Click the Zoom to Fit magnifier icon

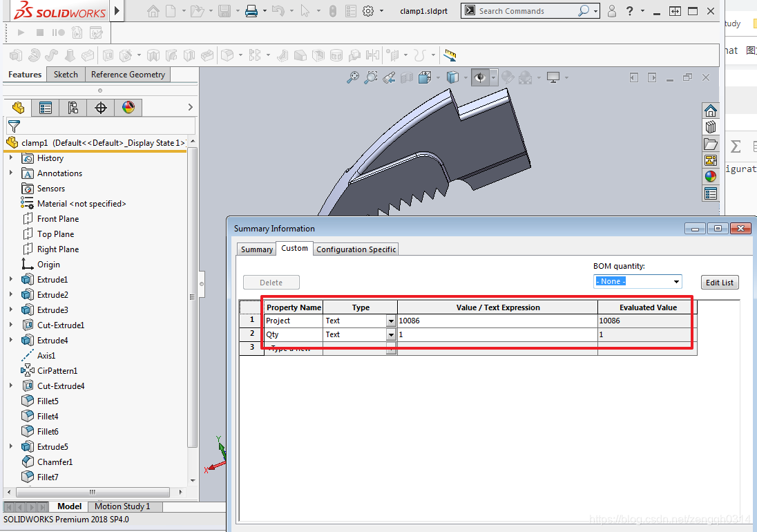pos(353,77)
